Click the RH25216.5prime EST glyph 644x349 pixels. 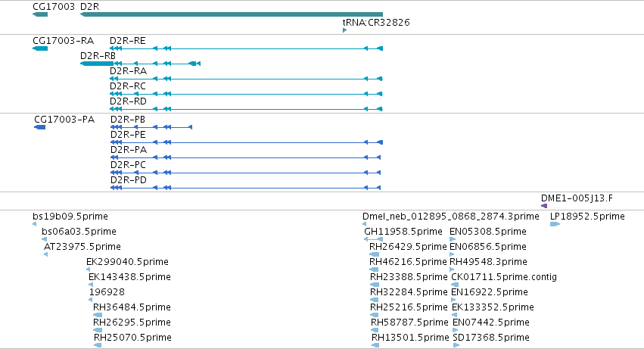[375, 315]
